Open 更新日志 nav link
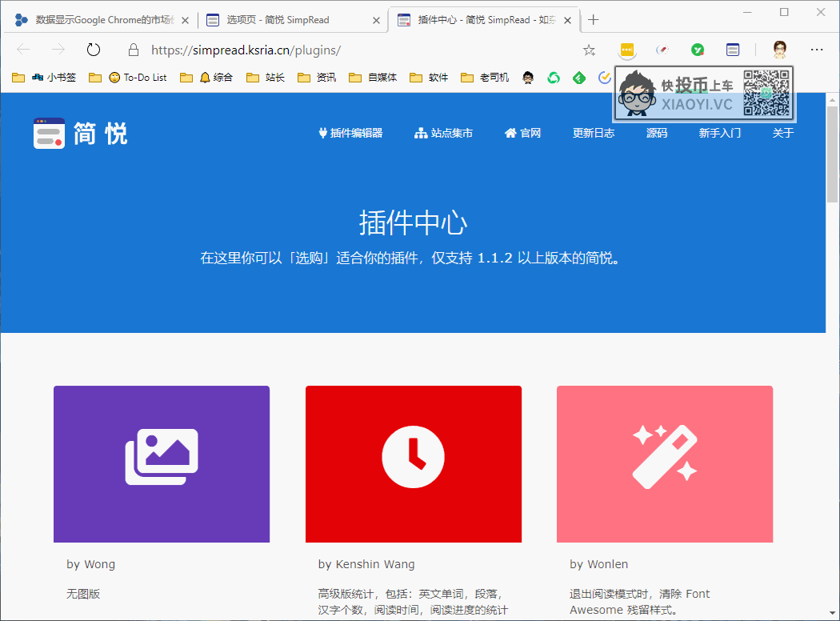Viewport: 840px width, 621px height. [593, 133]
